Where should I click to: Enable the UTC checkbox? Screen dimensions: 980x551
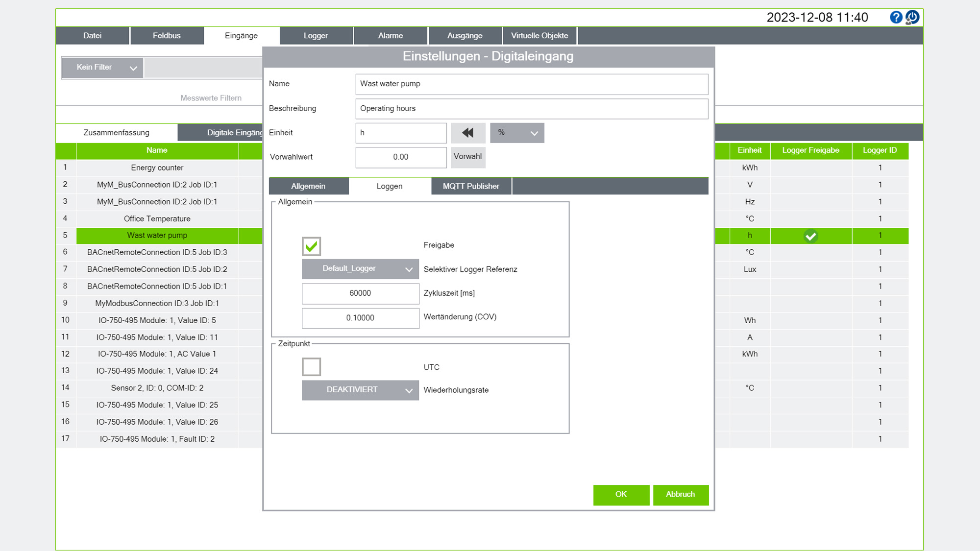(x=312, y=367)
